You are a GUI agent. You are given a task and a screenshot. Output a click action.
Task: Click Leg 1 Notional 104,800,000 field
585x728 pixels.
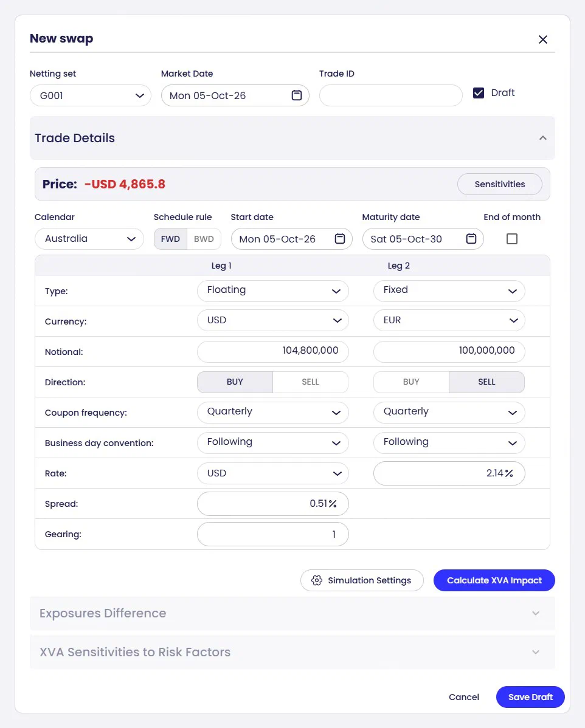[273, 351]
